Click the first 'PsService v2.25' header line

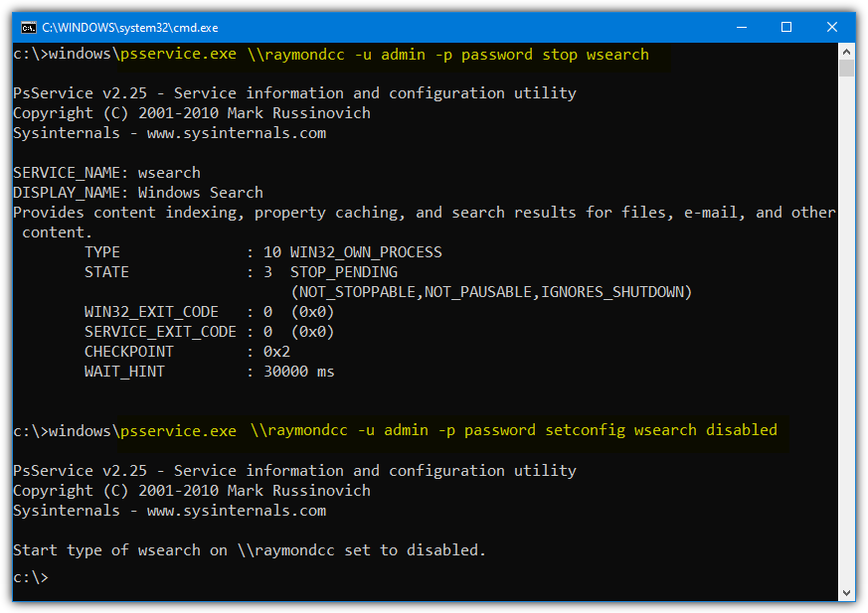[x=294, y=93]
